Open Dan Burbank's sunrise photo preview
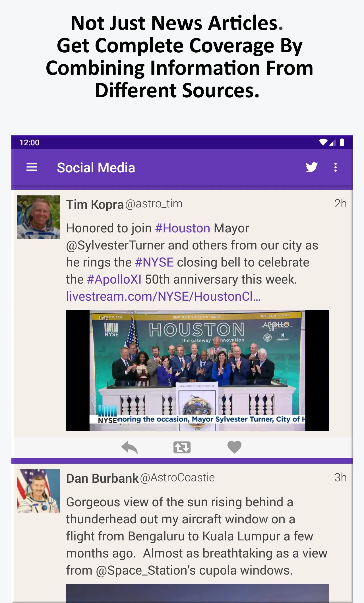Image resolution: width=364 pixels, height=603 pixels. click(197, 593)
